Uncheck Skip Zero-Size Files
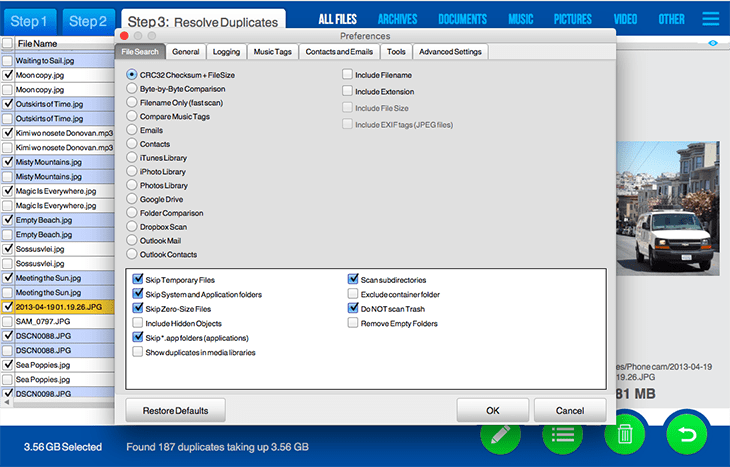 click(x=138, y=308)
